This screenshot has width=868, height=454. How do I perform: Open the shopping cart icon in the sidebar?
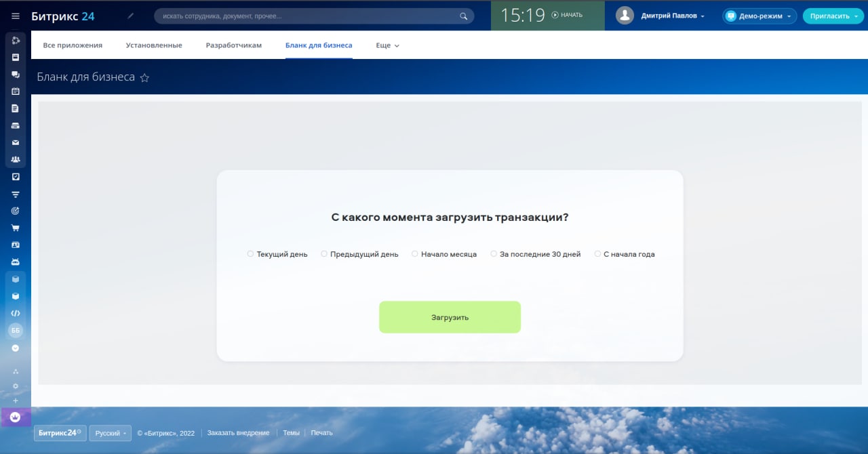(x=16, y=228)
